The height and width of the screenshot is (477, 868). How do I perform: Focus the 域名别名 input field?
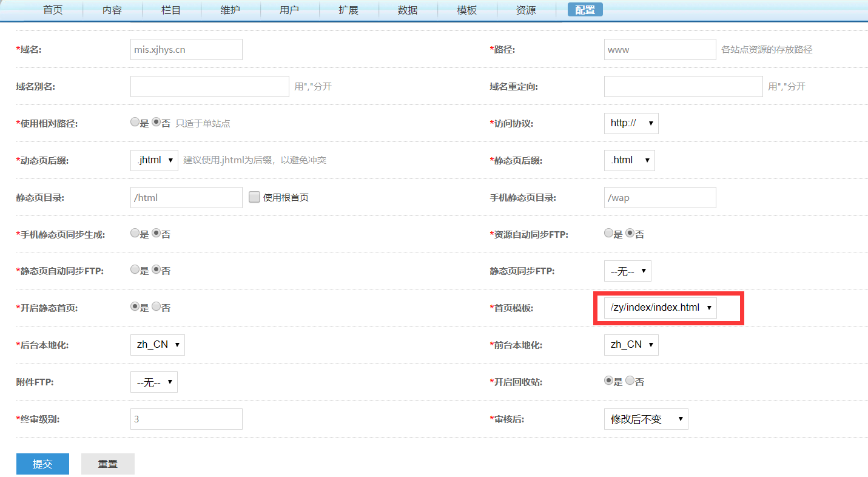(x=210, y=86)
